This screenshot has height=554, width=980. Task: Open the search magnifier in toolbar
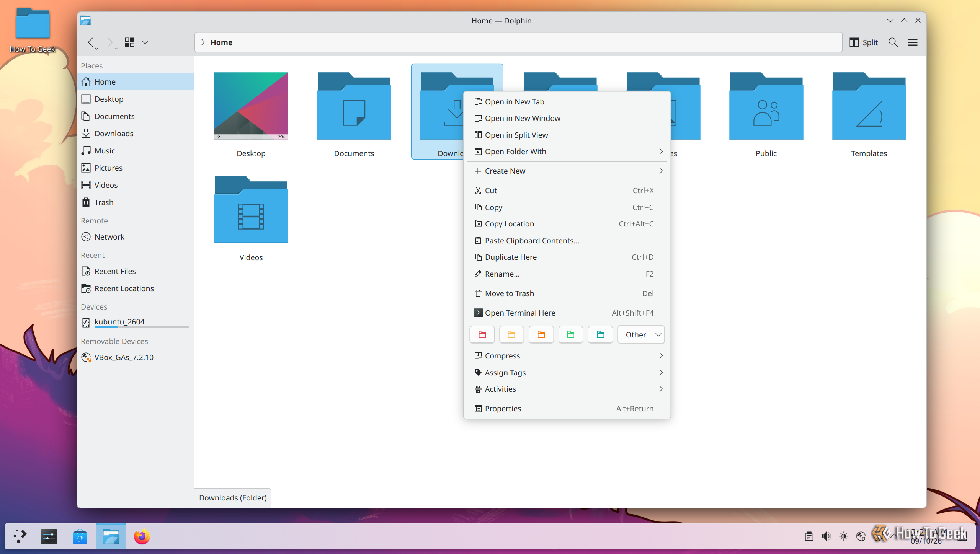893,42
